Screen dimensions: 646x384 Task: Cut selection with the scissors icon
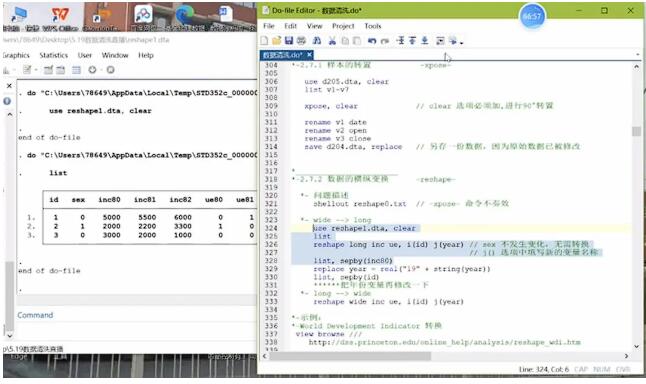(x=332, y=40)
